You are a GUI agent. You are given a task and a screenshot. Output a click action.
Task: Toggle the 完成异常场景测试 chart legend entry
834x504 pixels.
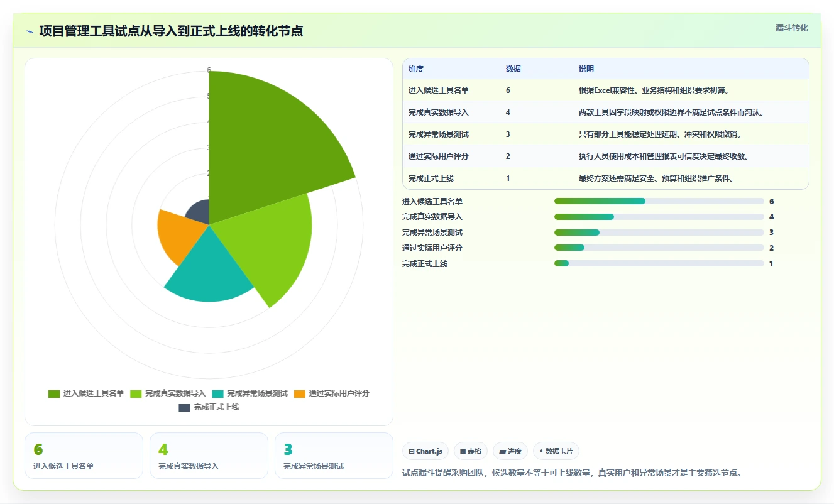pos(250,393)
